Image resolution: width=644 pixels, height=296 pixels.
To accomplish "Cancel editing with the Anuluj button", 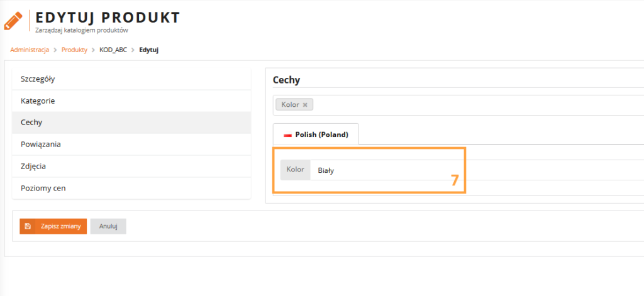I will point(108,226).
